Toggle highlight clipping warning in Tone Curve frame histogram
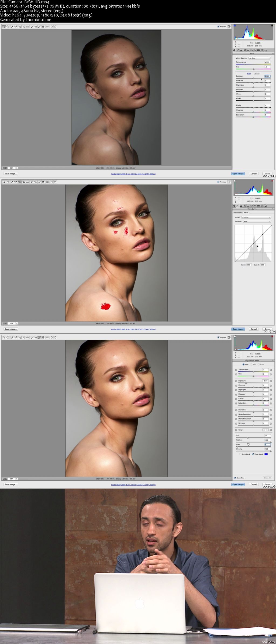Screen dimensions: 276x644 [x=273, y=181]
